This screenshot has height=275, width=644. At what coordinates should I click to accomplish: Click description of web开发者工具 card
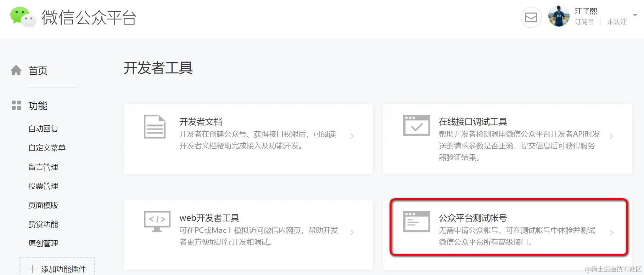point(259,236)
